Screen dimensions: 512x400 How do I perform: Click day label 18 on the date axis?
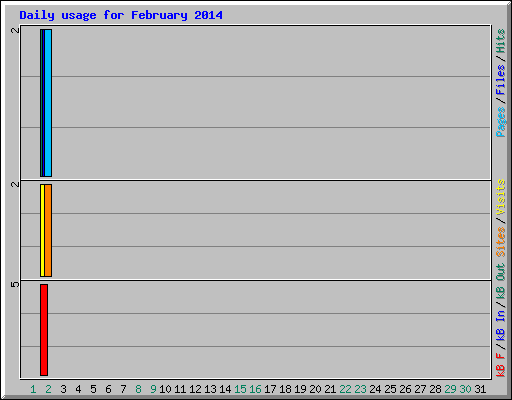[285, 389]
